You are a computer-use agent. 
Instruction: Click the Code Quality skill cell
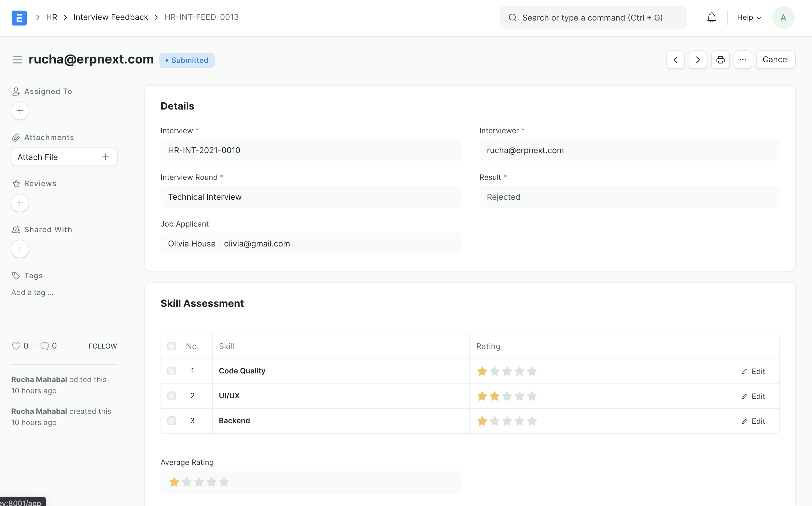tap(341, 371)
